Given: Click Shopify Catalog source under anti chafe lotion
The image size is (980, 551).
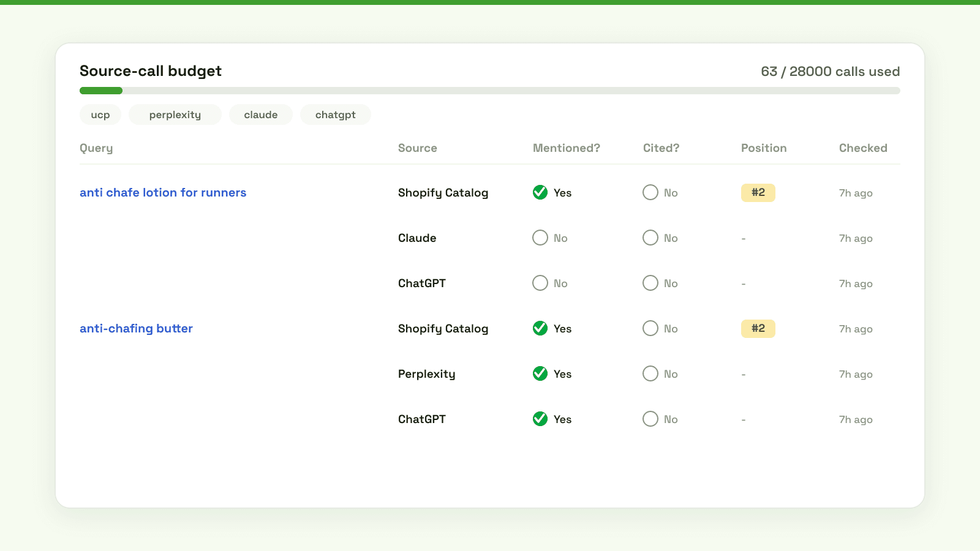Looking at the screenshot, I should tap(443, 193).
